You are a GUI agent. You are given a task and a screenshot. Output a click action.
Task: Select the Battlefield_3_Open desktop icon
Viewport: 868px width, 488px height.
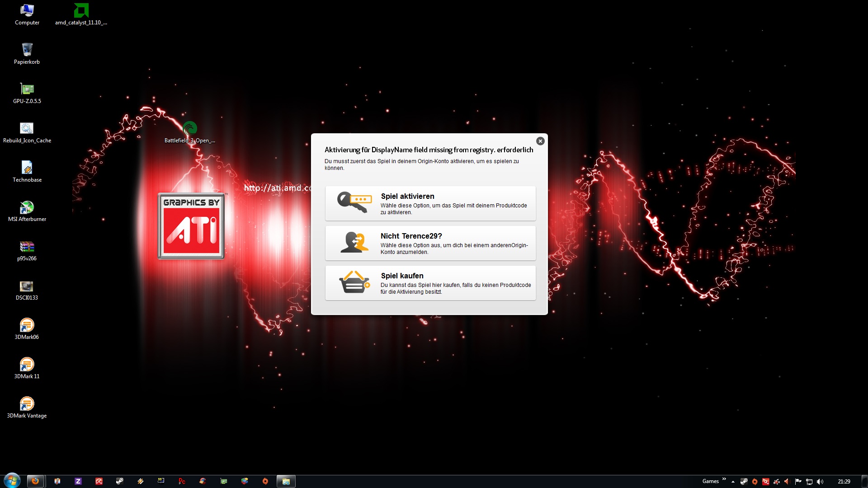point(189,132)
